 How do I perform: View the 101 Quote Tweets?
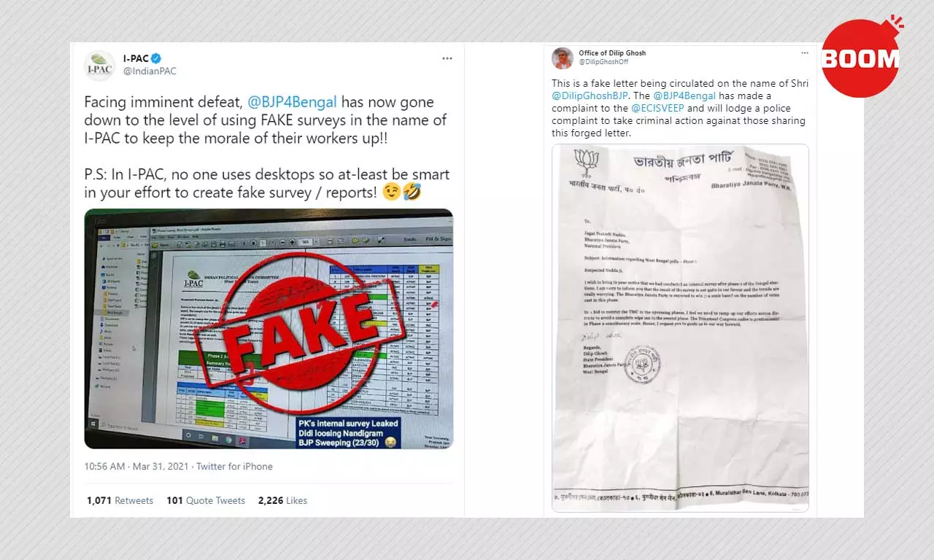point(206,500)
